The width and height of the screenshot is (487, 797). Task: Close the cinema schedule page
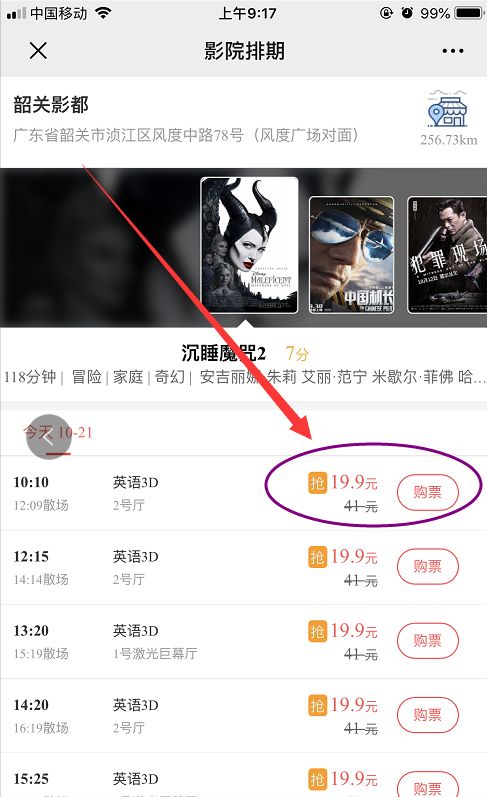click(38, 51)
